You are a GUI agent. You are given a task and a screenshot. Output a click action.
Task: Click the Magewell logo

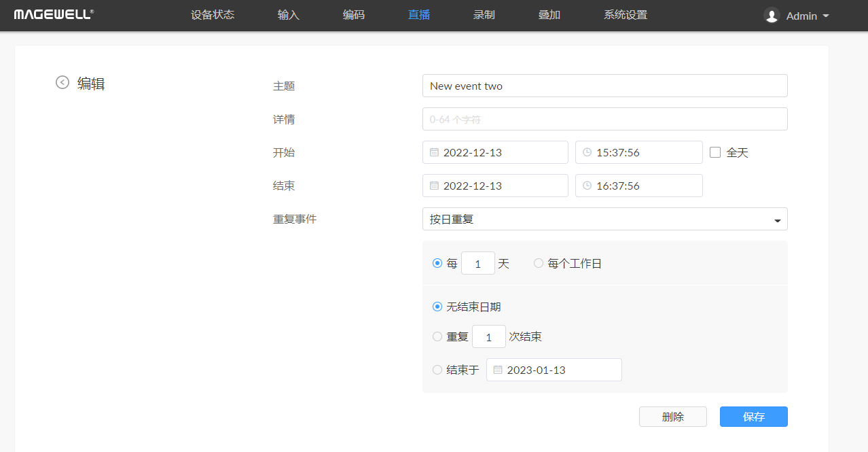coord(54,14)
